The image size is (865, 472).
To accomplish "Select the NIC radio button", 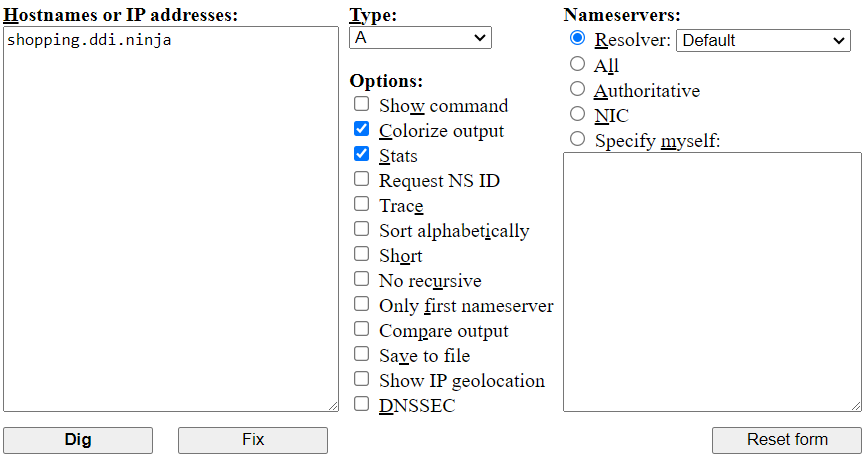I will (x=577, y=114).
